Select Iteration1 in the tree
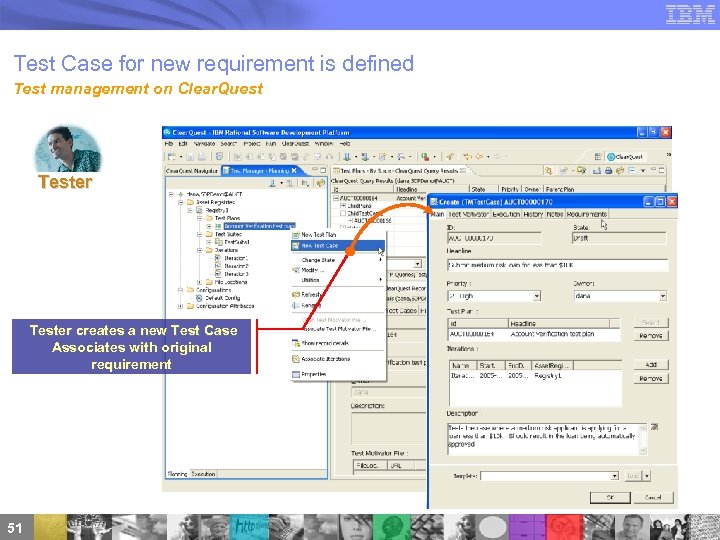This screenshot has height=540, width=720. tap(236, 258)
